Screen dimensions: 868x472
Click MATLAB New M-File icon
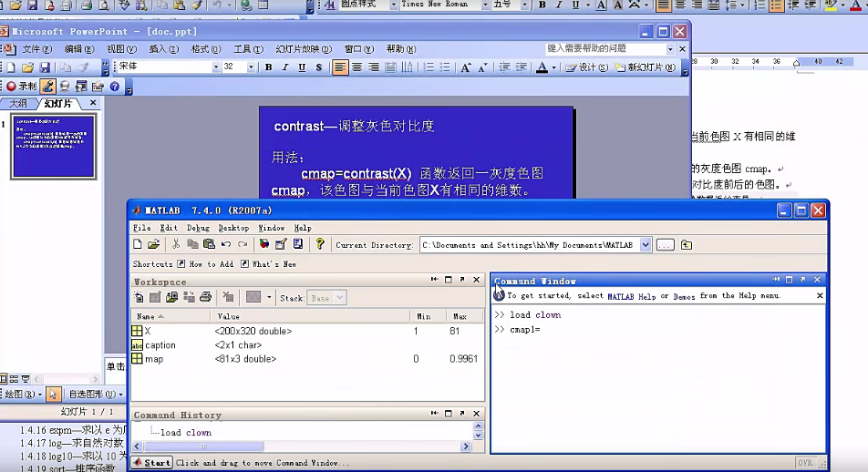tap(138, 244)
